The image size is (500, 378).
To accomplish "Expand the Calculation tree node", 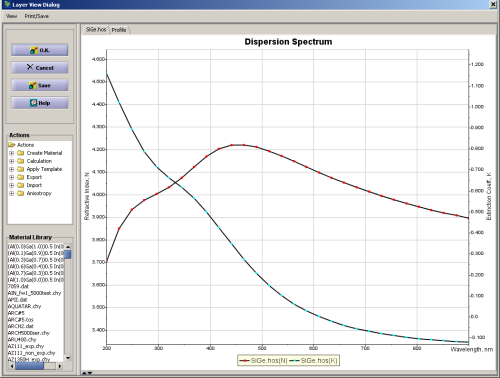I will [12, 161].
